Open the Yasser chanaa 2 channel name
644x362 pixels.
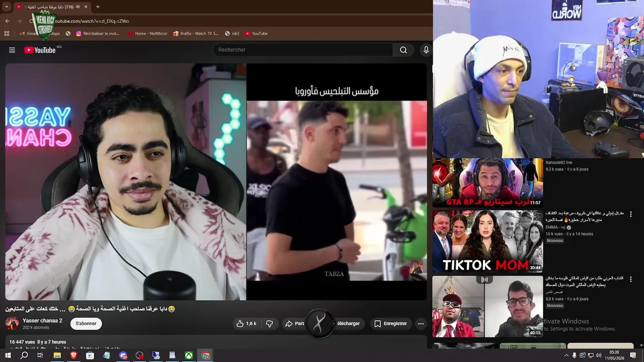click(x=42, y=321)
